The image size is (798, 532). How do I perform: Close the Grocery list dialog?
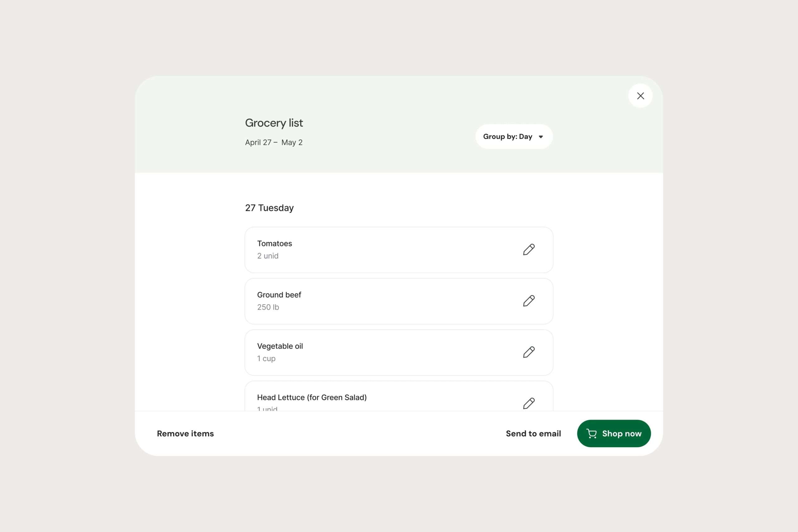pos(640,96)
